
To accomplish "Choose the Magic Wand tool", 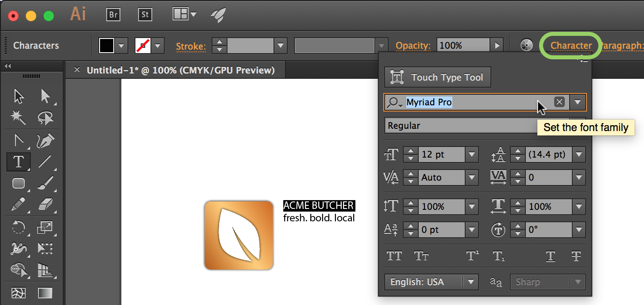I will [18, 117].
